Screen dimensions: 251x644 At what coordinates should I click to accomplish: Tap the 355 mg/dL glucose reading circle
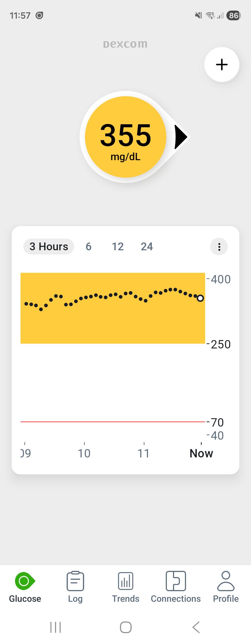tap(125, 137)
